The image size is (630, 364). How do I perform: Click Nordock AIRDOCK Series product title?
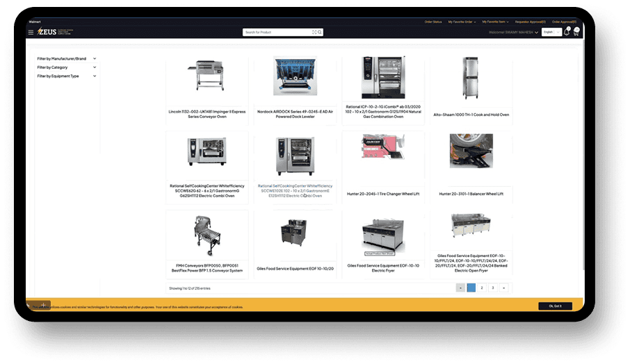pos(295,115)
